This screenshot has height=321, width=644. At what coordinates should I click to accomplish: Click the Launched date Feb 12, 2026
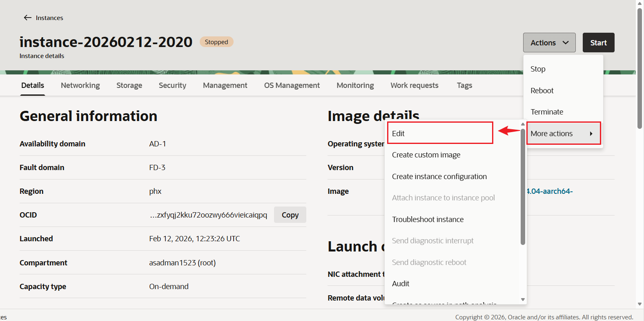click(194, 238)
